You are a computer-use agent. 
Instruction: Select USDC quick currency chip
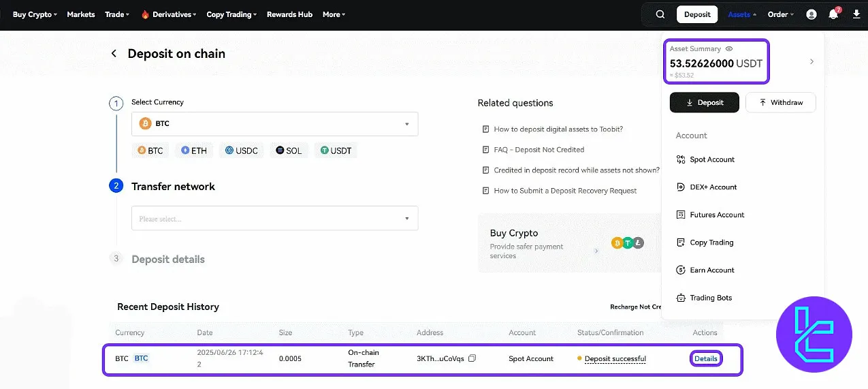[242, 151]
